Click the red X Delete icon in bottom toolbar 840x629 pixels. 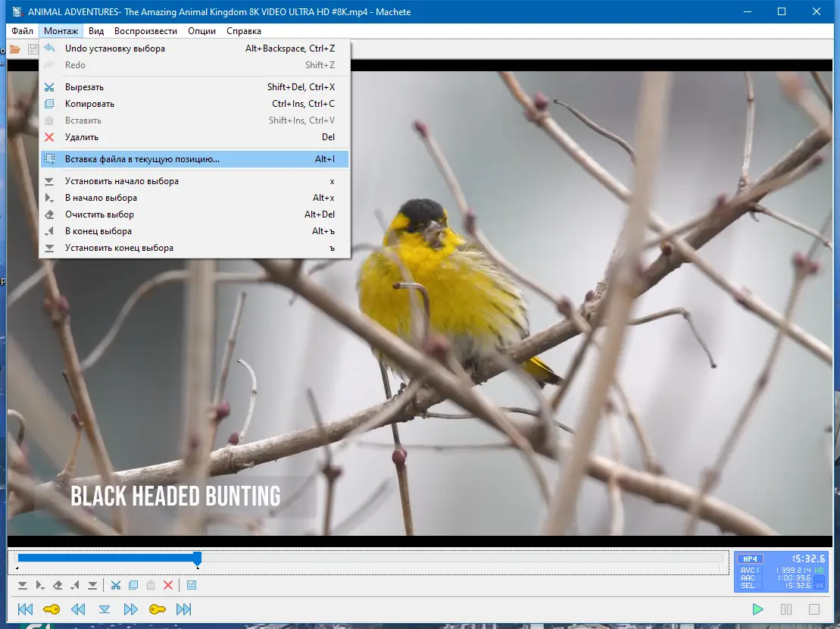(x=168, y=585)
